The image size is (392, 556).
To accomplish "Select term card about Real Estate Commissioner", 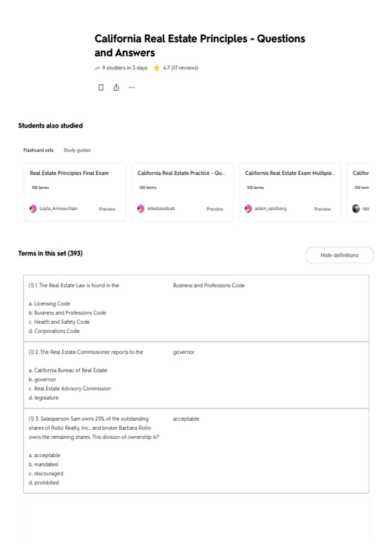I will [x=196, y=375].
